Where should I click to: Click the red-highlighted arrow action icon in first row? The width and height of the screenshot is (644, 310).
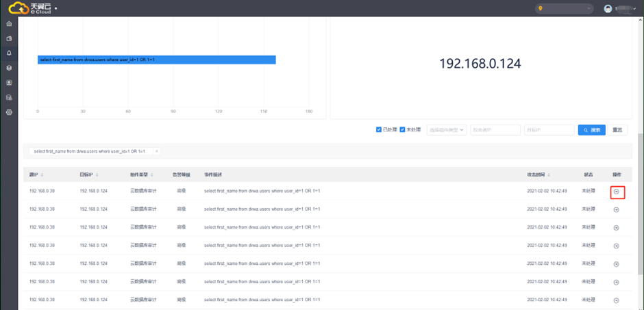[x=616, y=192]
